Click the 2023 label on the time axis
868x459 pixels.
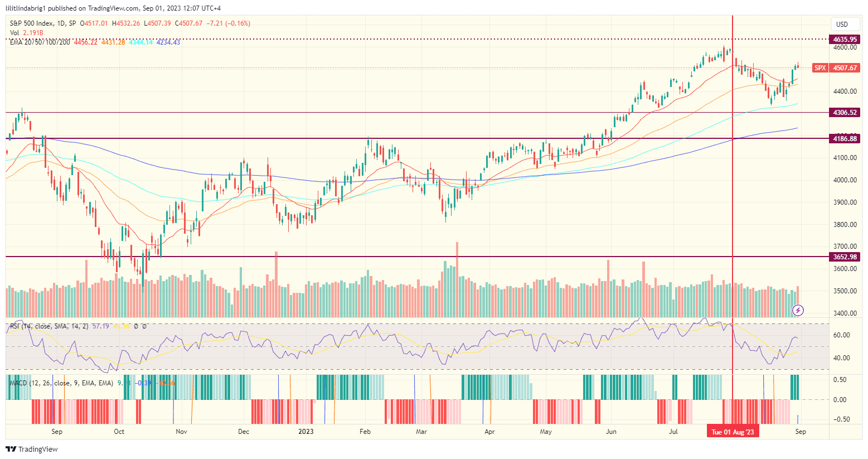point(307,431)
